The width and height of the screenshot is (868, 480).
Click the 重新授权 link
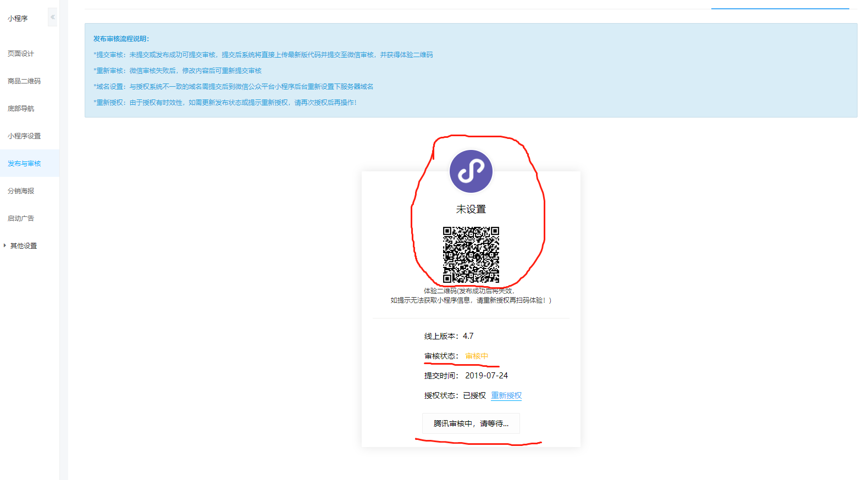pyautogui.click(x=506, y=395)
